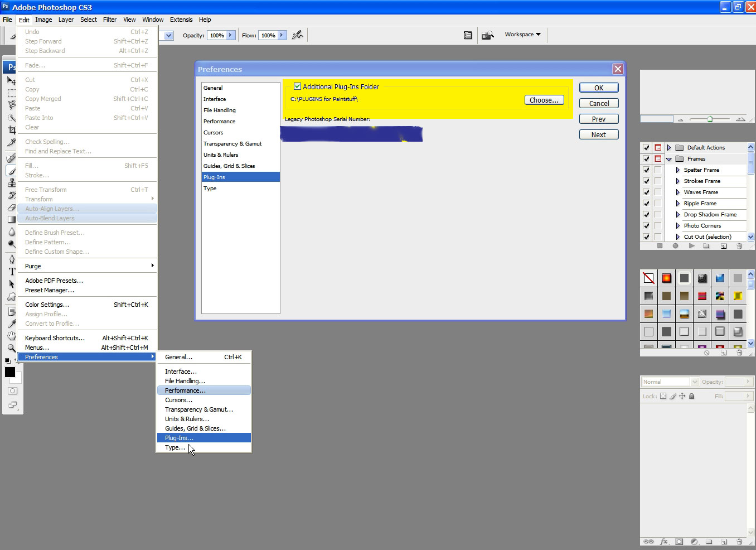This screenshot has width=756, height=550.
Task: Expand the Waves Frame action
Action: 678,192
